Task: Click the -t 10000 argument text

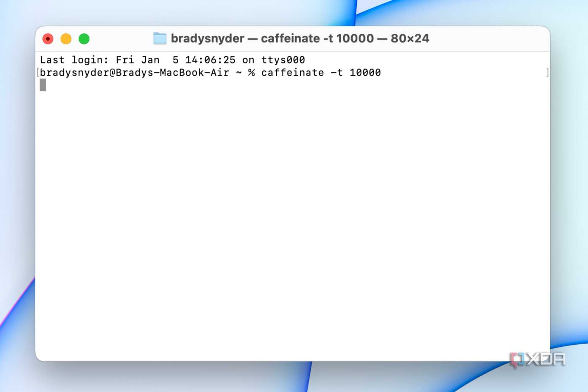Action: (x=356, y=72)
